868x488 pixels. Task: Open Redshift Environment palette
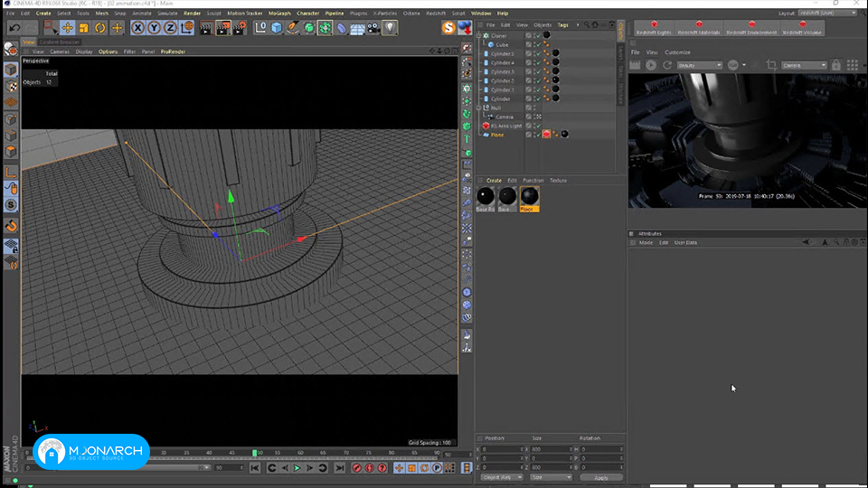click(751, 28)
